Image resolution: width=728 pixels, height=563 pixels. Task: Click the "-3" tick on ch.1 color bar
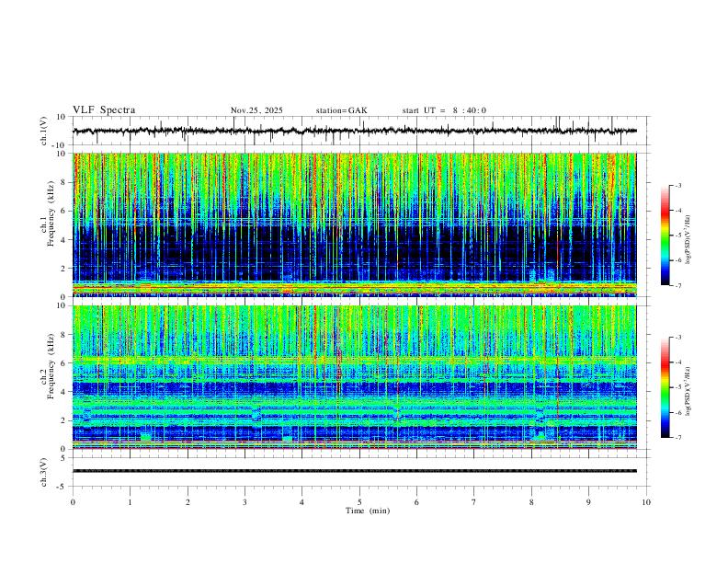[677, 185]
